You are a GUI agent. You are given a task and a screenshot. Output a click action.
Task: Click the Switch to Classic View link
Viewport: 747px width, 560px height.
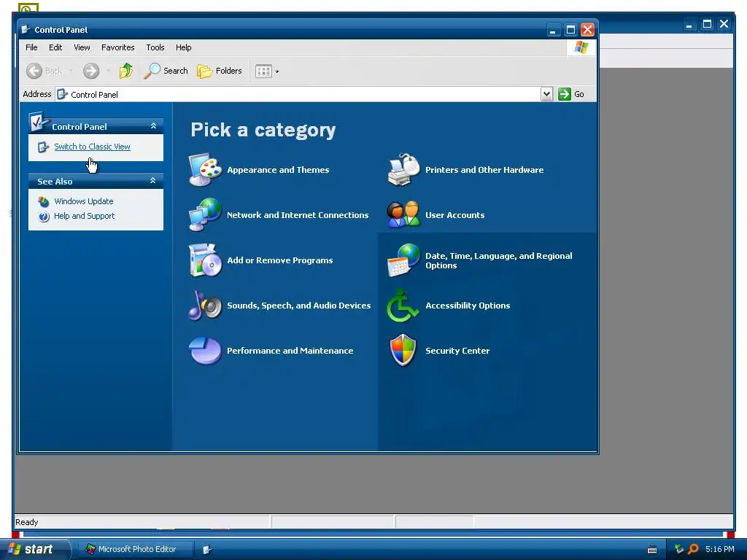(x=92, y=147)
